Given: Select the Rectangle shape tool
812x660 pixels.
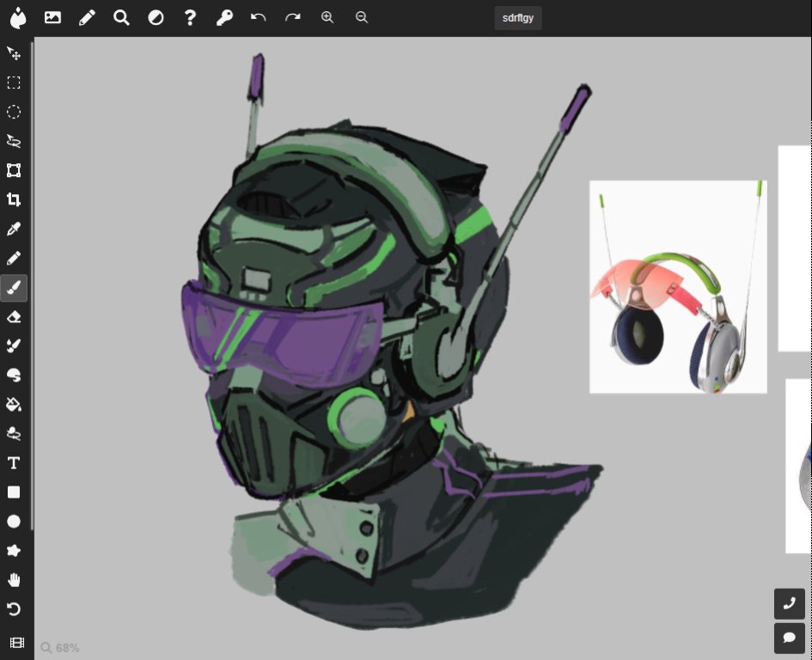Looking at the screenshot, I should point(14,492).
